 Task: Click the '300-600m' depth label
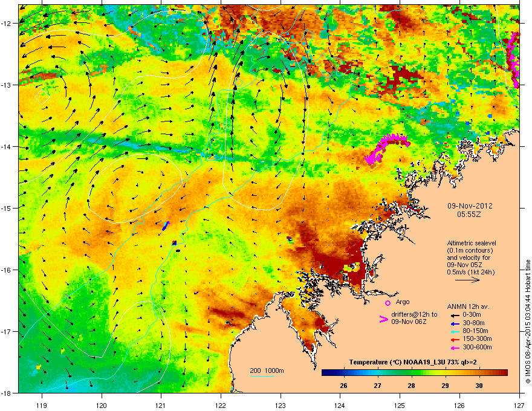(x=477, y=348)
